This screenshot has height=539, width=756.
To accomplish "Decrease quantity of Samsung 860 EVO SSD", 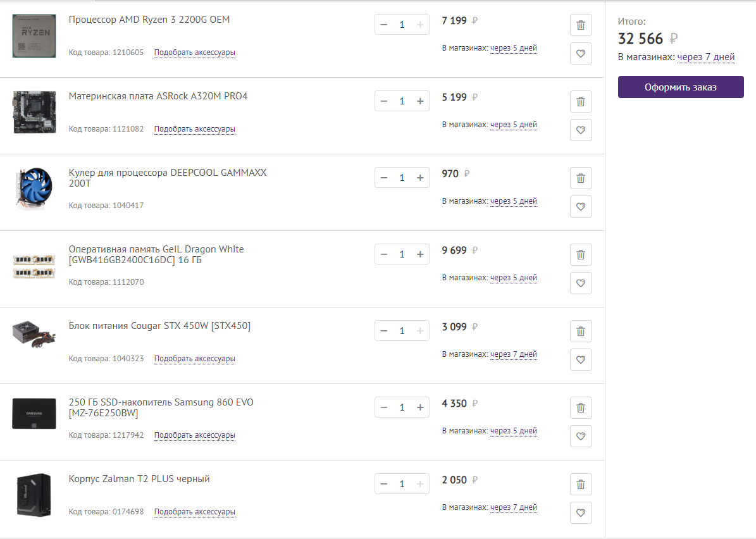I will click(x=384, y=407).
